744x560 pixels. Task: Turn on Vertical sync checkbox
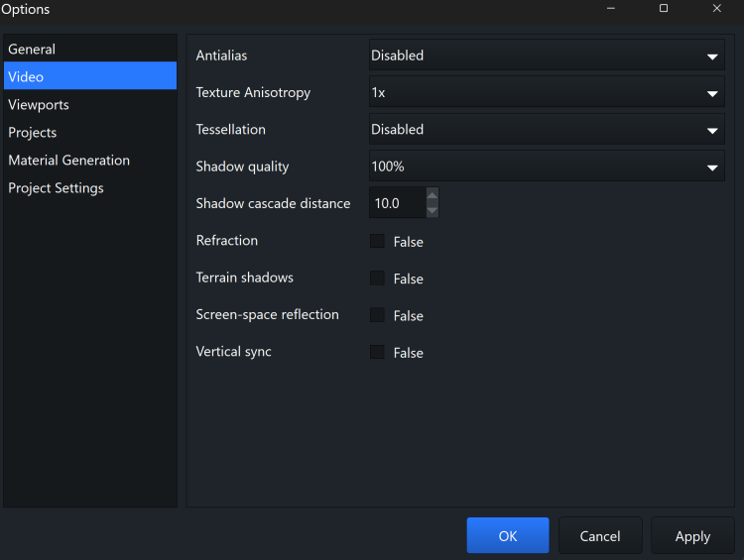[x=377, y=352]
